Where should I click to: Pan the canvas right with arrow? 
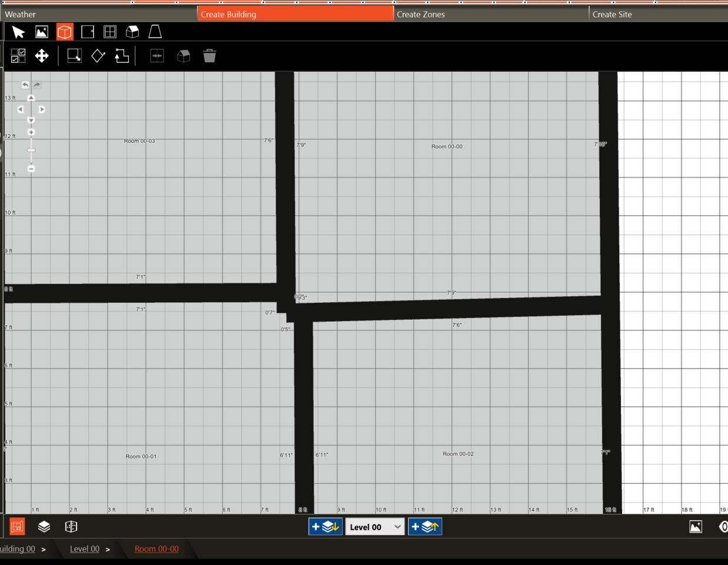pyautogui.click(x=42, y=109)
